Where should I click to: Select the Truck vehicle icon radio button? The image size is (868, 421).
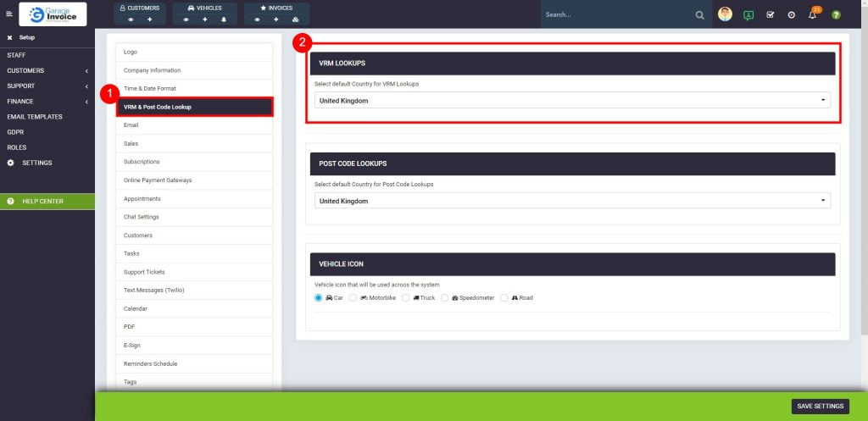(x=406, y=298)
